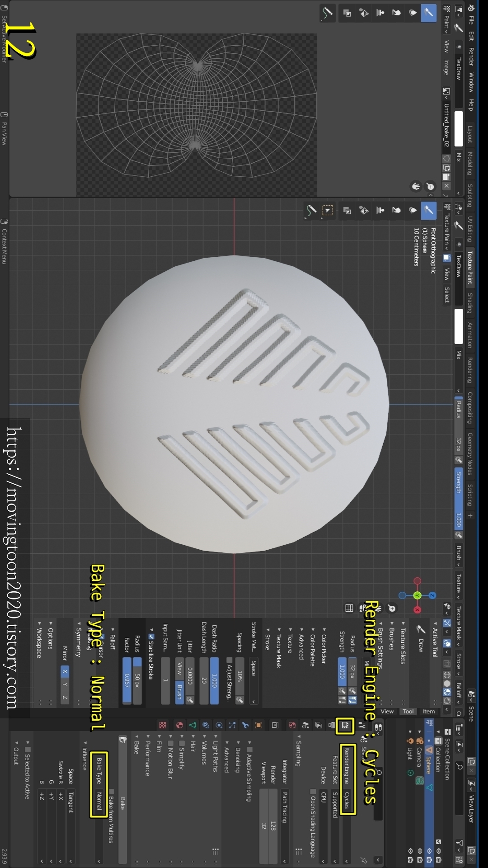488x868 pixels.
Task: Select the Draw tool in the image editor toolbar
Action: point(428,13)
